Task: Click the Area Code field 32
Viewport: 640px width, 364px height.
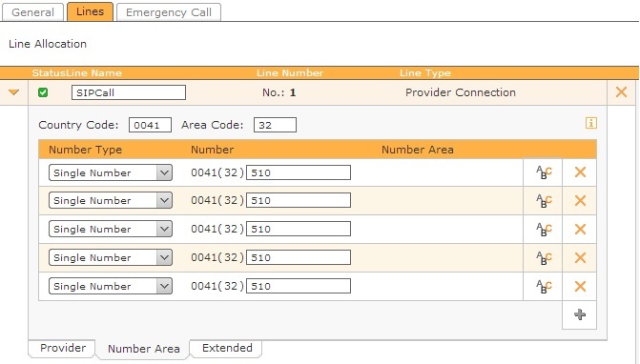Action: (x=275, y=125)
